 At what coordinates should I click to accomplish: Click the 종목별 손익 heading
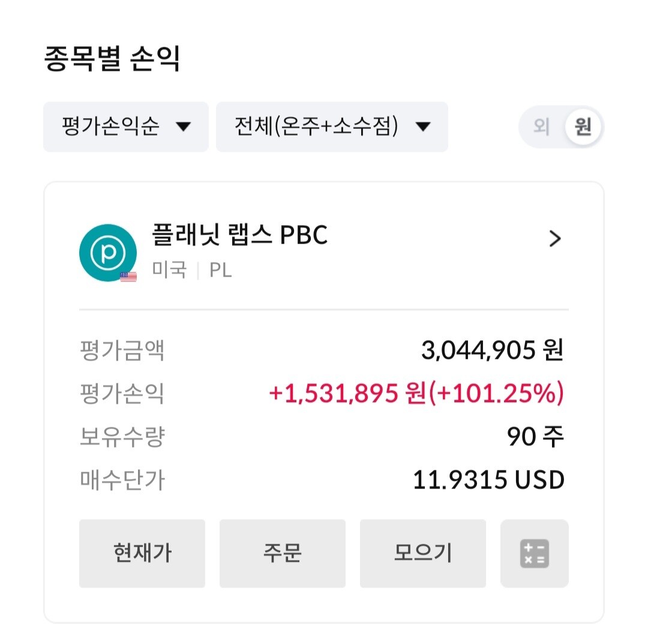[112, 59]
